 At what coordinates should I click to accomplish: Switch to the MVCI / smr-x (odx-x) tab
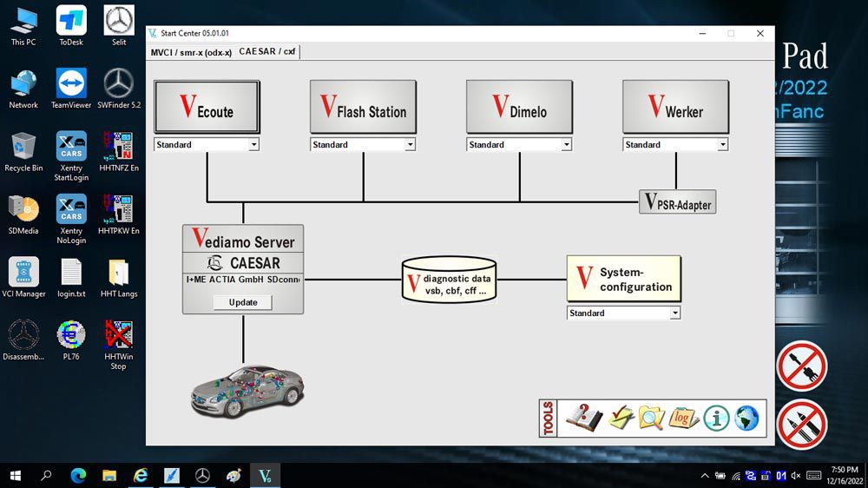(191, 53)
